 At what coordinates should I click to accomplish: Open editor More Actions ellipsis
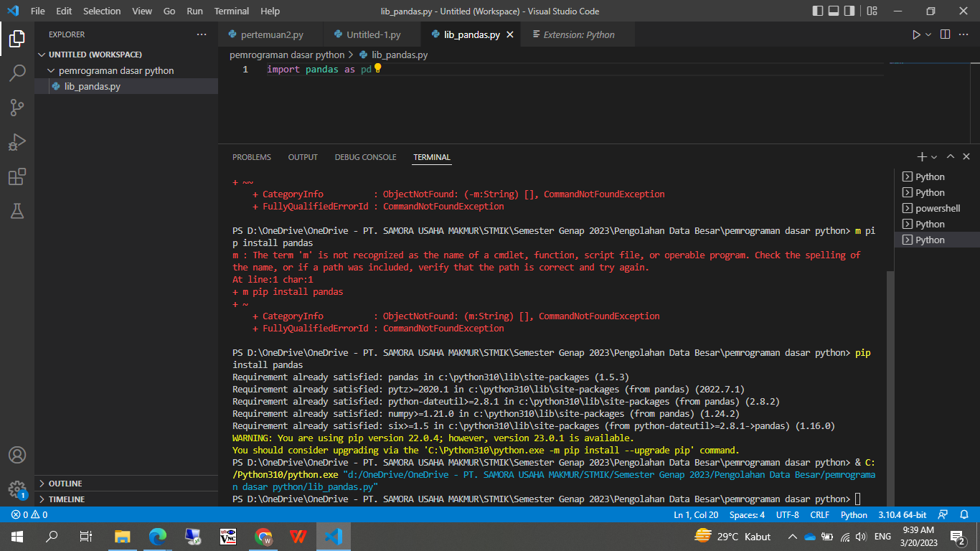pyautogui.click(x=965, y=34)
